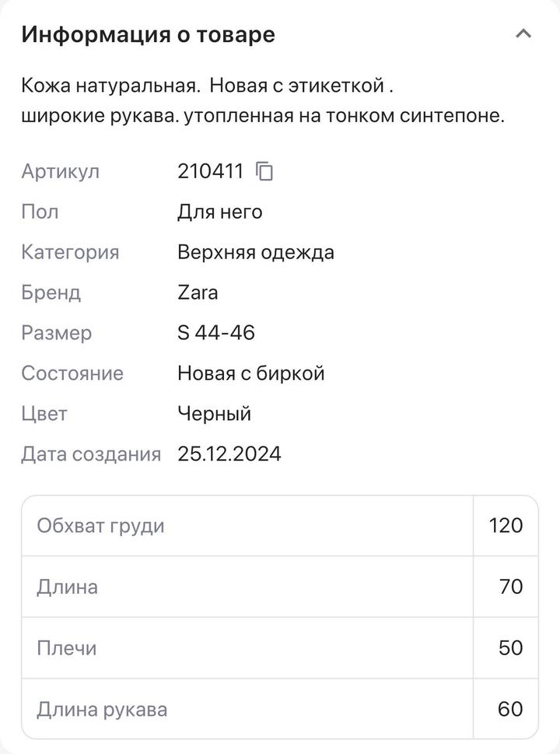Image resolution: width=560 pixels, height=754 pixels.
Task: Click the Черный color value
Action: [x=214, y=414]
